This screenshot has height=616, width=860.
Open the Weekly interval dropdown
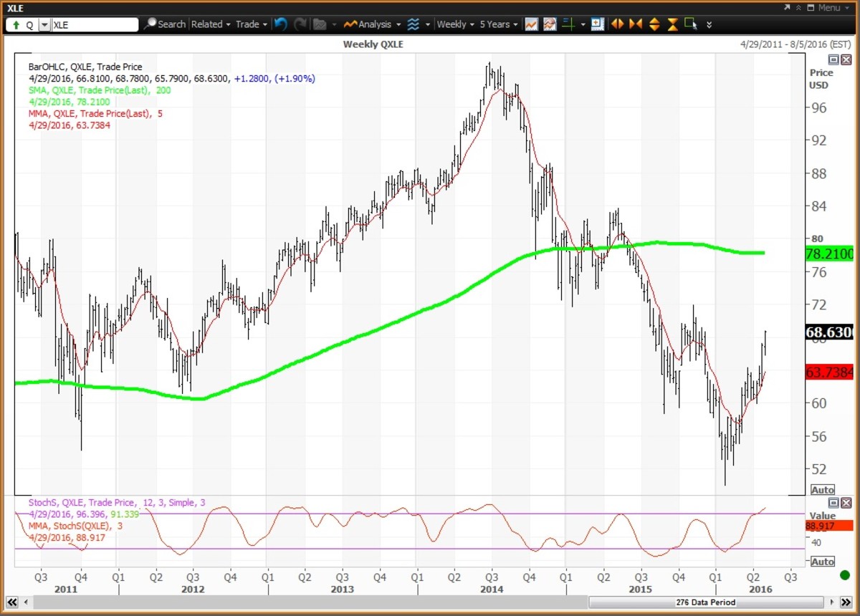click(454, 24)
